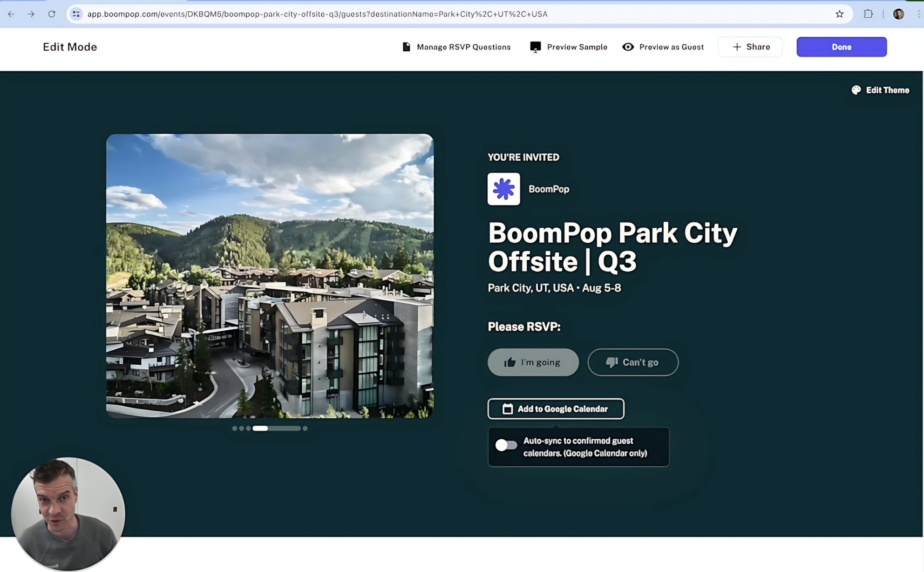Click the last carousel dot under the photo
The image size is (924, 572).
coord(305,429)
